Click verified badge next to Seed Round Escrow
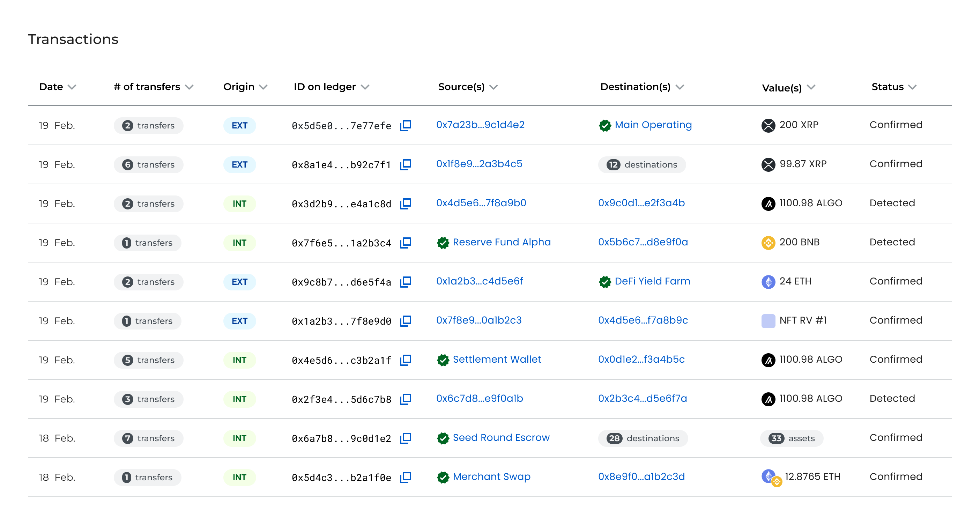Image resolution: width=980 pixels, height=525 pixels. tap(443, 438)
